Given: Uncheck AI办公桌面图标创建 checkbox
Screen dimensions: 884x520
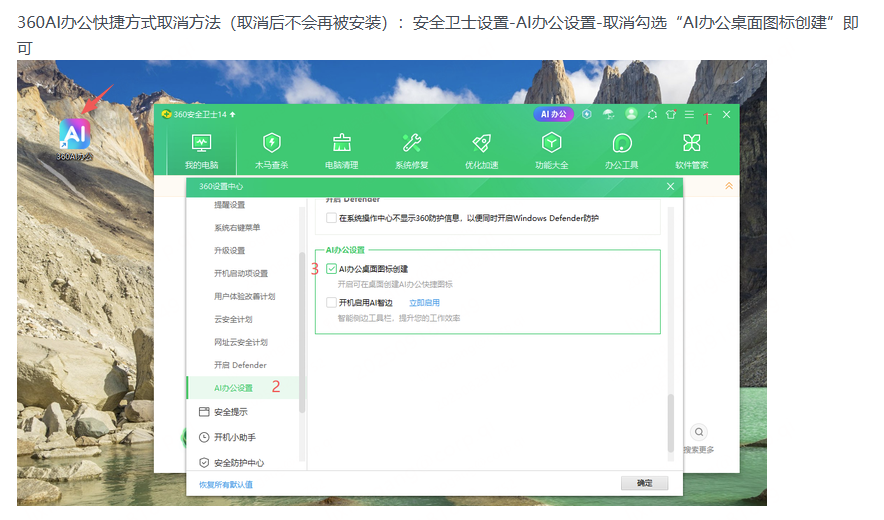Looking at the screenshot, I should [x=331, y=268].
